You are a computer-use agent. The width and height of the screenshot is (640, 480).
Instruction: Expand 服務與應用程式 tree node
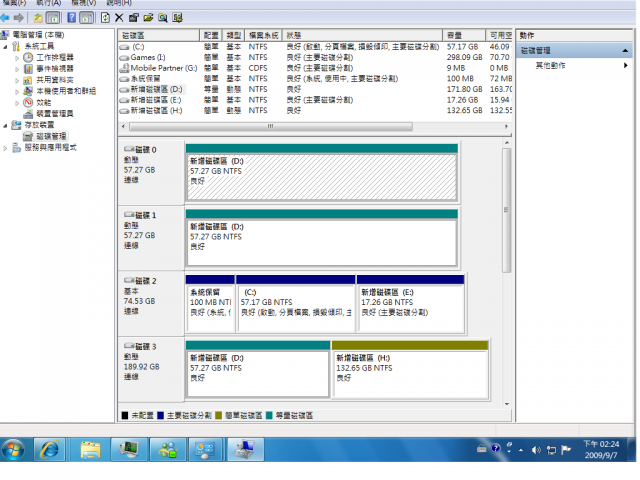point(5,147)
